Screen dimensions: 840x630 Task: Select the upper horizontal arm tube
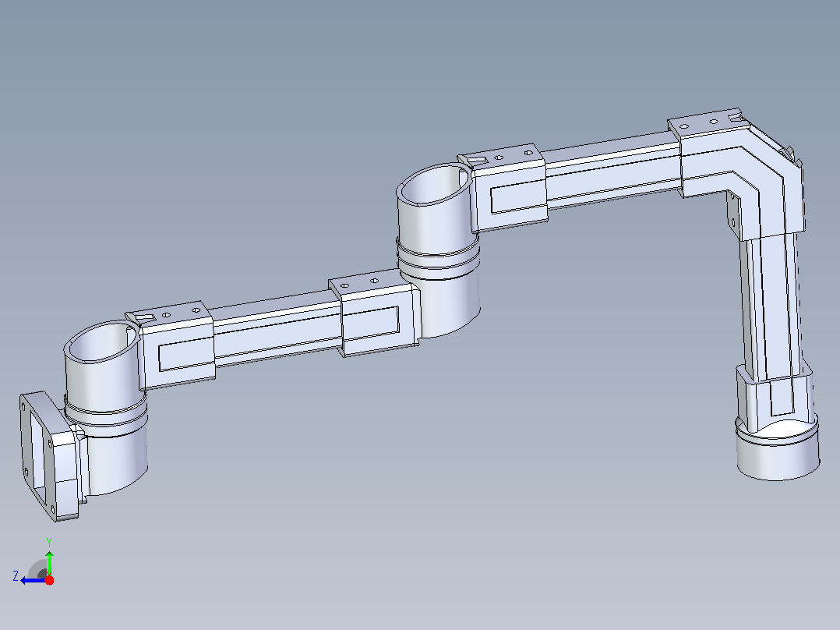(x=612, y=171)
